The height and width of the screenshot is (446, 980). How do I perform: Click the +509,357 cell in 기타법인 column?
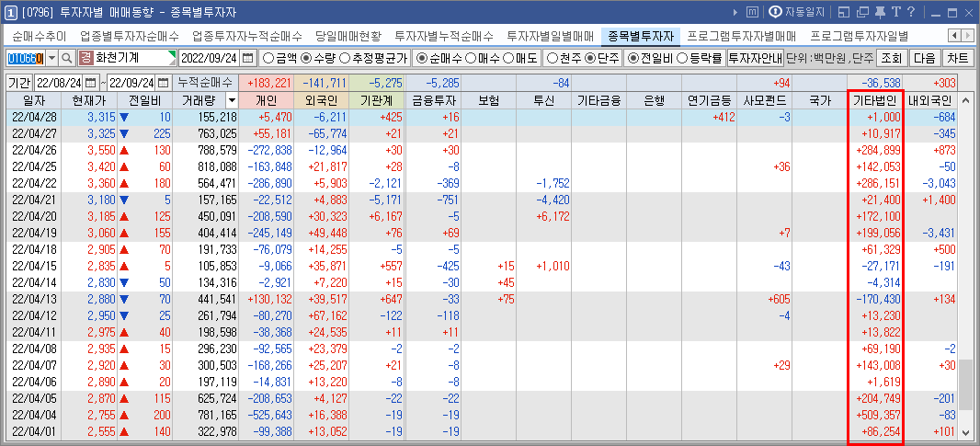pos(875,415)
